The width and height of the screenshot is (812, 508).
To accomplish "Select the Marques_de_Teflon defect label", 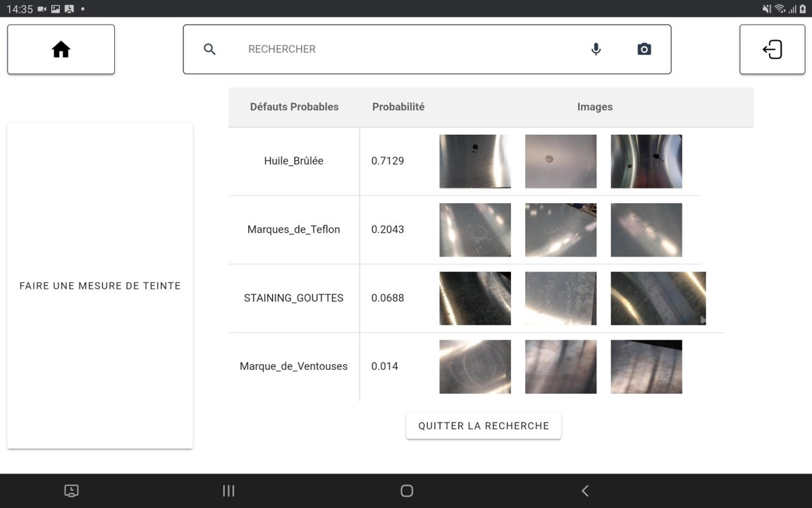I will [293, 229].
